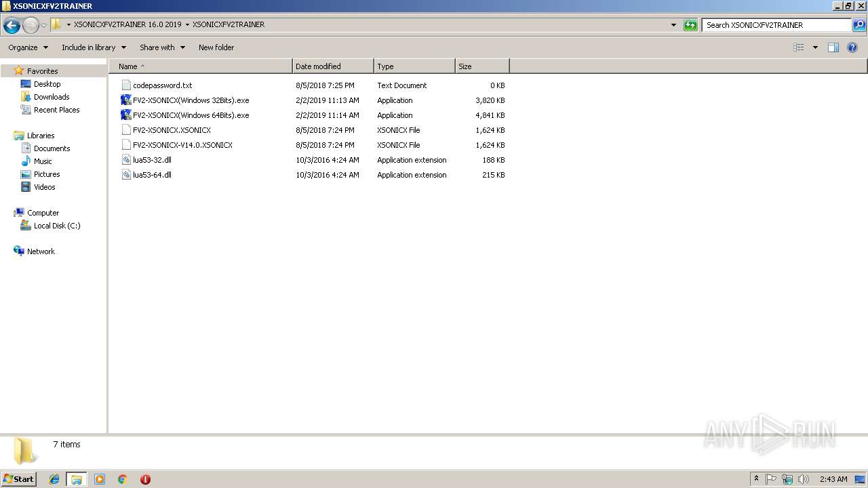Launch Internet Explorer from taskbar
This screenshot has width=868, height=488.
tap(54, 479)
